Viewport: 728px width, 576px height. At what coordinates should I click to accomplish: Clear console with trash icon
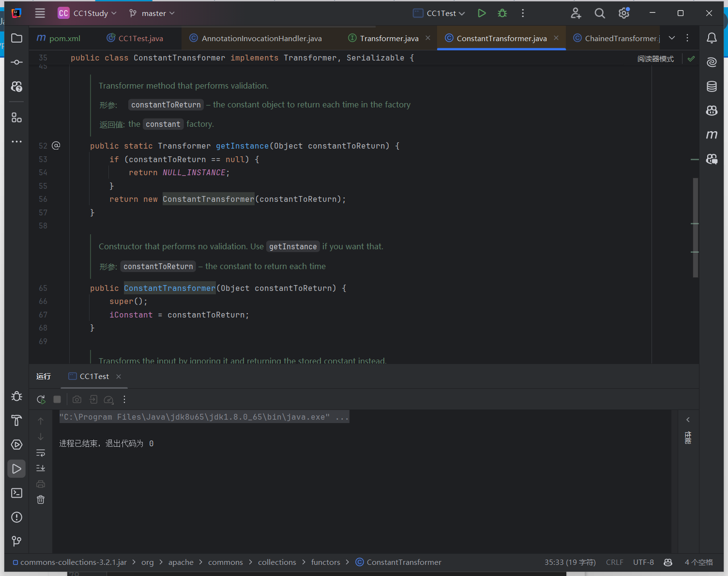tap(41, 500)
